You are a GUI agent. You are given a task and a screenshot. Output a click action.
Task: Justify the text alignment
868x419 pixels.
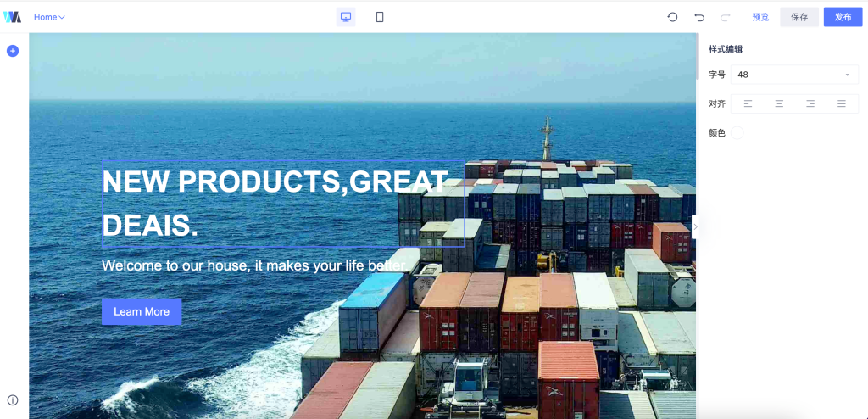pyautogui.click(x=842, y=103)
